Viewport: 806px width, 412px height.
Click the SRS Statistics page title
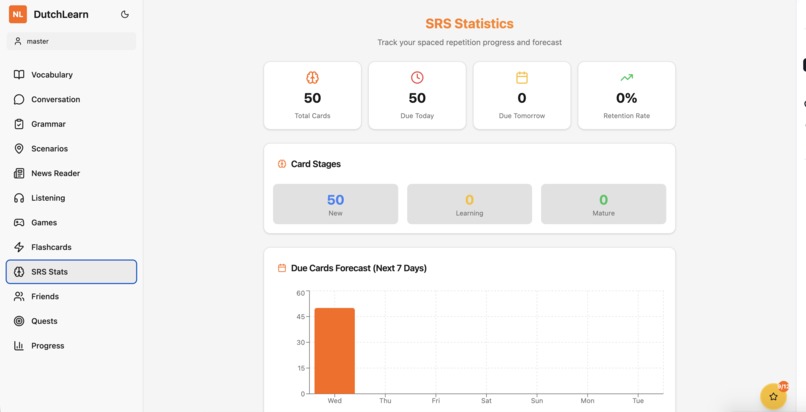click(469, 24)
